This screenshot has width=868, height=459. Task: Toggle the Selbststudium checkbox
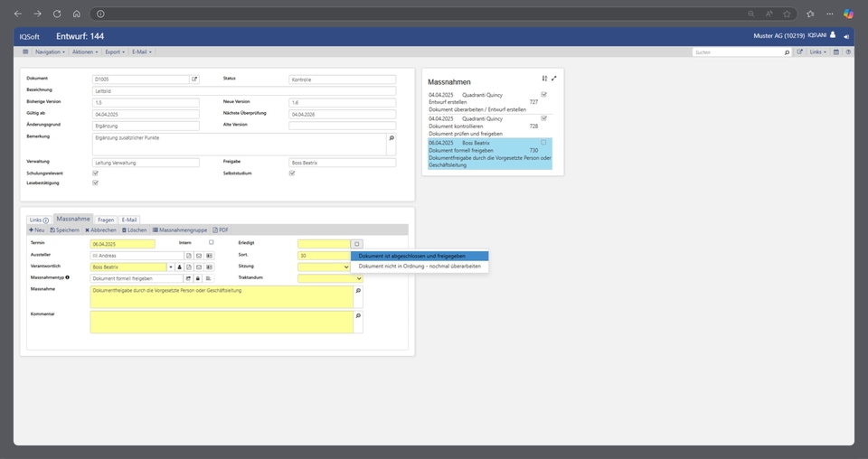click(292, 173)
